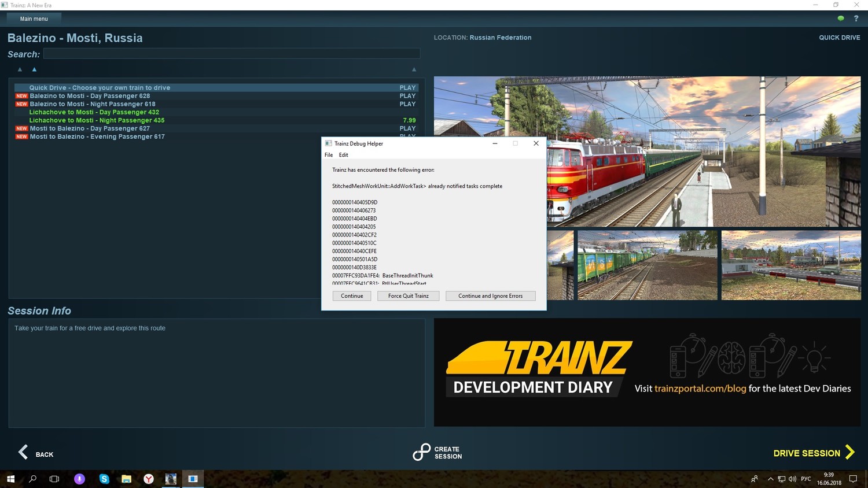Click the QUICK DRIVE link
Screen dimensions: 868x488
point(839,38)
